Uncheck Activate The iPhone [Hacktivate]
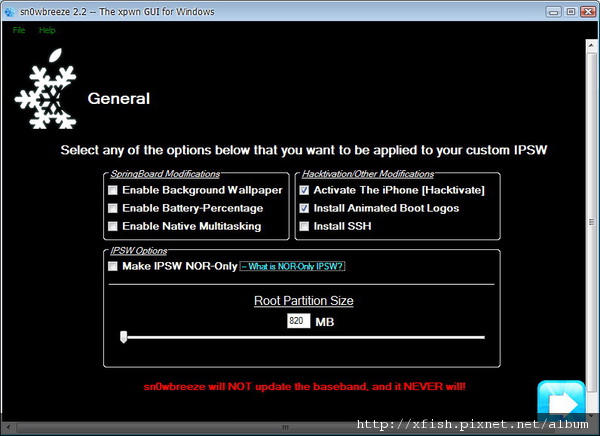Image resolution: width=600 pixels, height=436 pixels. click(304, 190)
